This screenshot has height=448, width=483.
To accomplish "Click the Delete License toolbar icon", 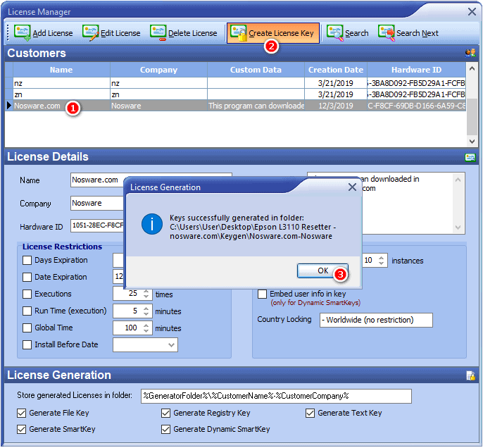I will click(x=158, y=32).
